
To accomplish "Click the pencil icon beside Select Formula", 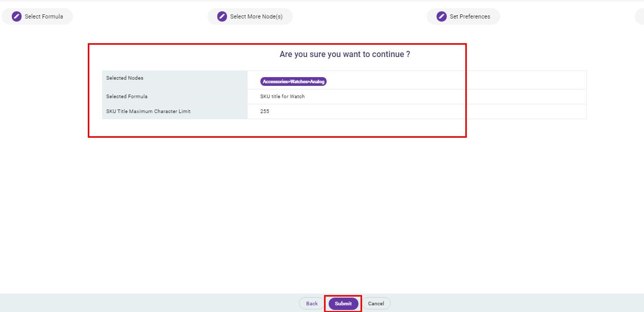I will coord(16,16).
